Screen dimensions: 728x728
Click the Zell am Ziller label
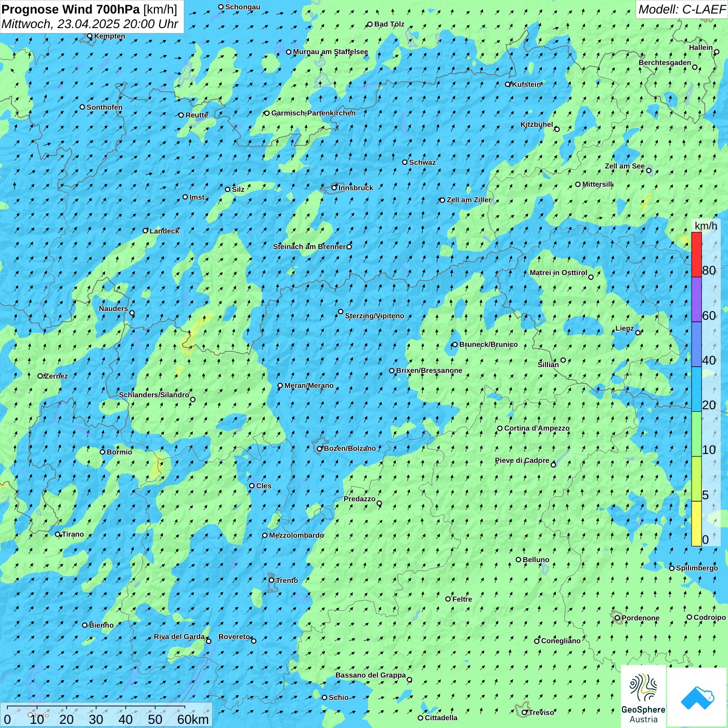(469, 200)
